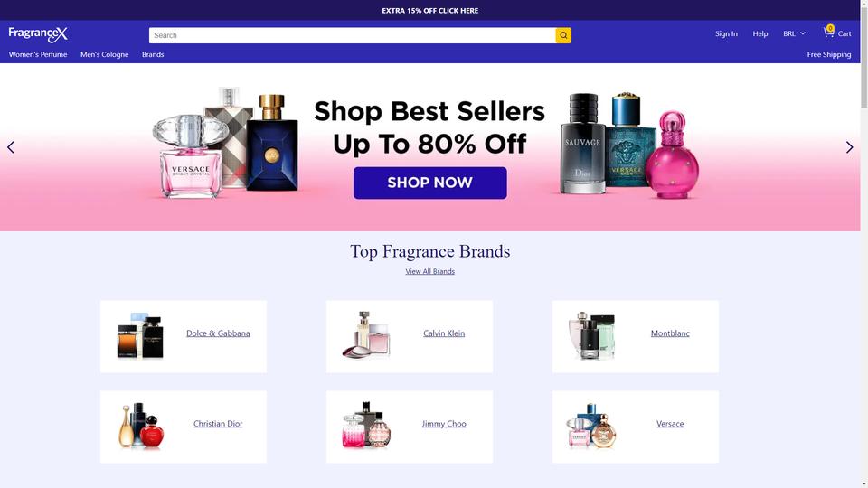Viewport: 868px width, 488px height.
Task: Open Dolce & Gabbana bottle thumbnail
Action: tap(140, 336)
